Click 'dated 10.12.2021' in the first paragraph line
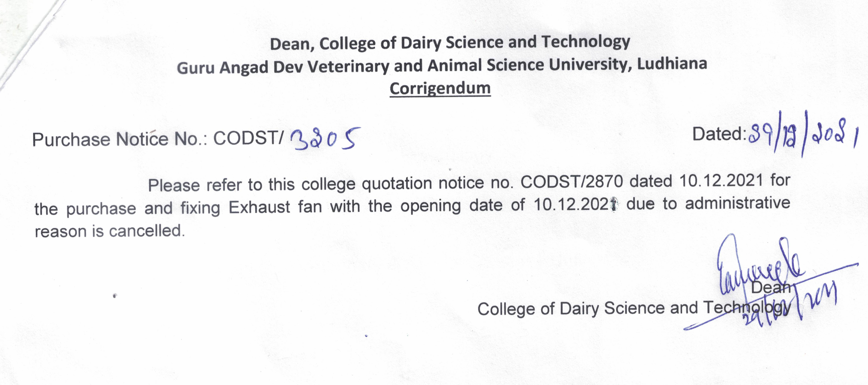 click(696, 181)
